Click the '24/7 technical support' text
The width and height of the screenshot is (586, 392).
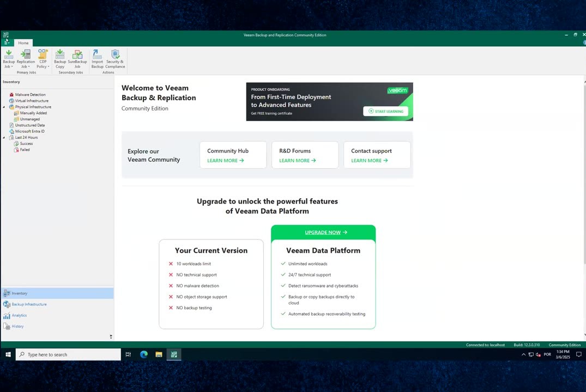click(x=310, y=275)
